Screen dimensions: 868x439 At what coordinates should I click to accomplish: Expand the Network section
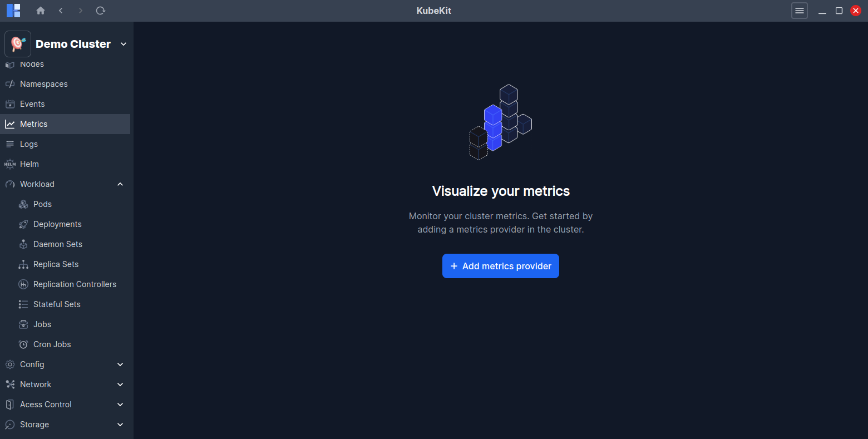pyautogui.click(x=120, y=384)
